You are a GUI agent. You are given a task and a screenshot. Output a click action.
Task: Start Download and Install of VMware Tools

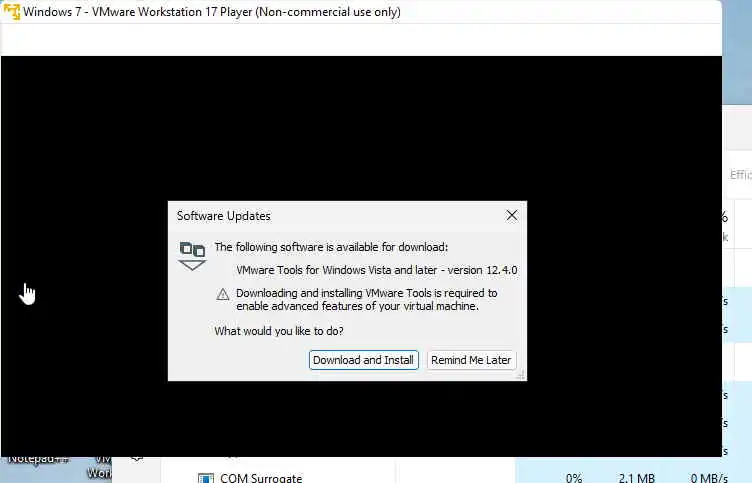pos(364,360)
